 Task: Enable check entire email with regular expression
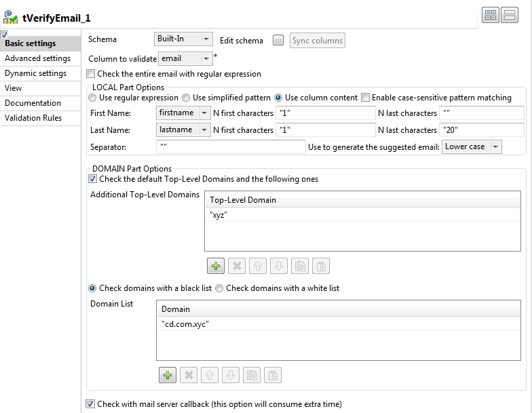click(x=91, y=74)
